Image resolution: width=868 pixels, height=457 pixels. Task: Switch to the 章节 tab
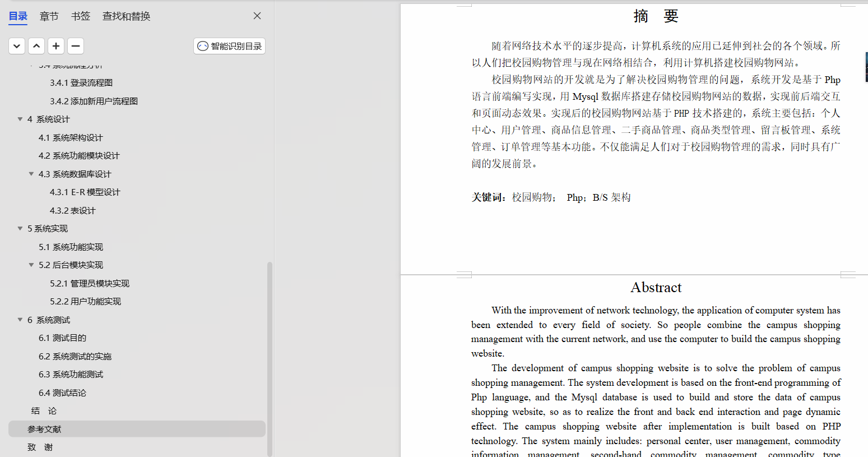(x=49, y=16)
